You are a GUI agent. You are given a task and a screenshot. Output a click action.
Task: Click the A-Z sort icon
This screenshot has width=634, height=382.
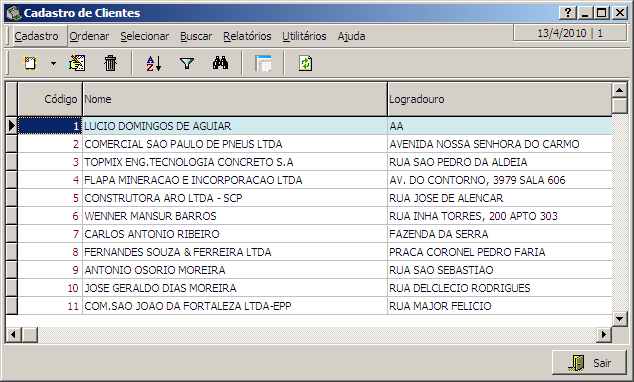[x=154, y=63]
